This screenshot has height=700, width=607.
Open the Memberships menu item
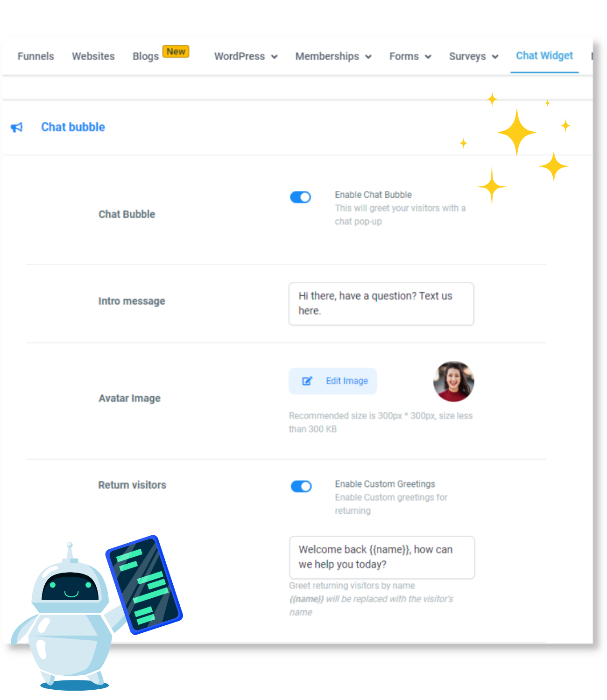tap(327, 56)
